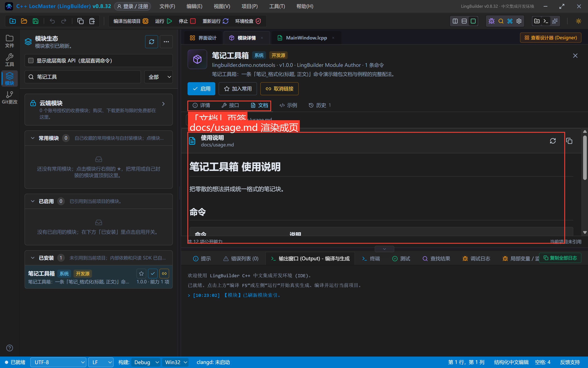Collapse the 常用模块 section

32,138
